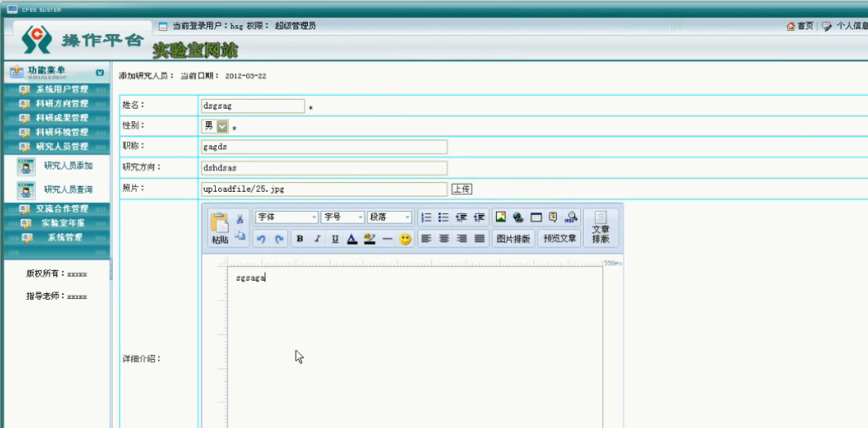This screenshot has height=428, width=868.
Task: Insert a numbered list
Action: [x=426, y=217]
